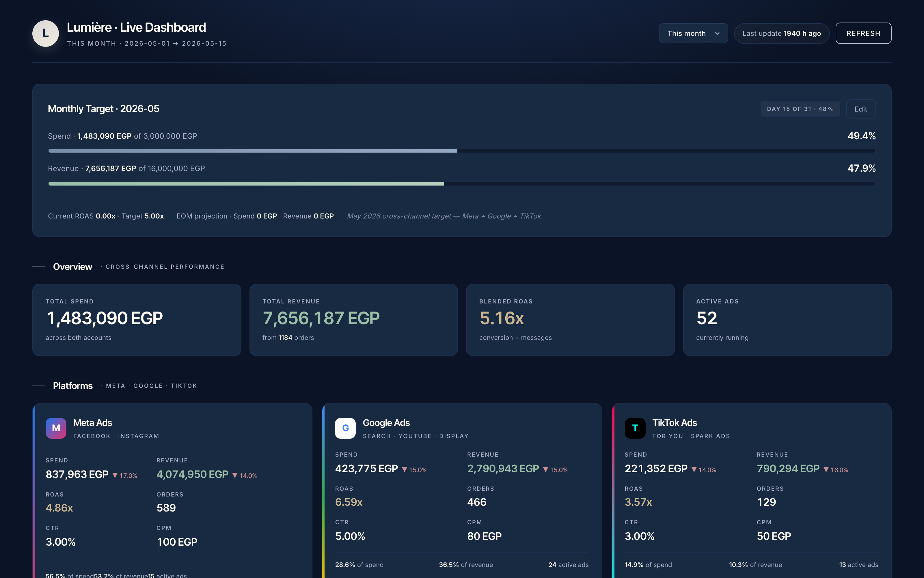Click TikTok 13 active ads text
This screenshot has width=924, height=578.
[x=859, y=565]
